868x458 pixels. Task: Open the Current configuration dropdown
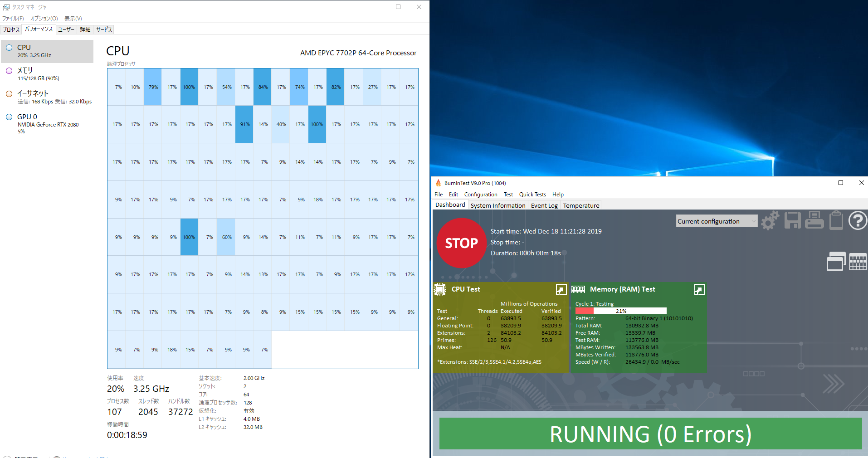pos(717,221)
